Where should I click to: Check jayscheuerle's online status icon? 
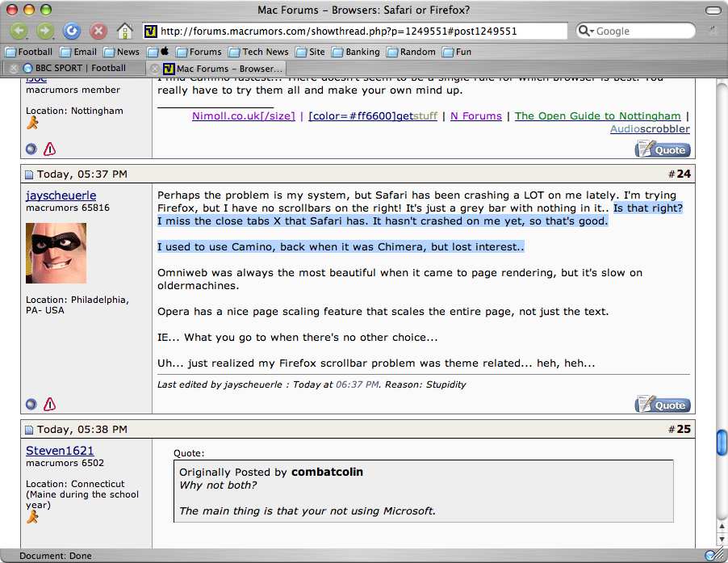coord(31,405)
